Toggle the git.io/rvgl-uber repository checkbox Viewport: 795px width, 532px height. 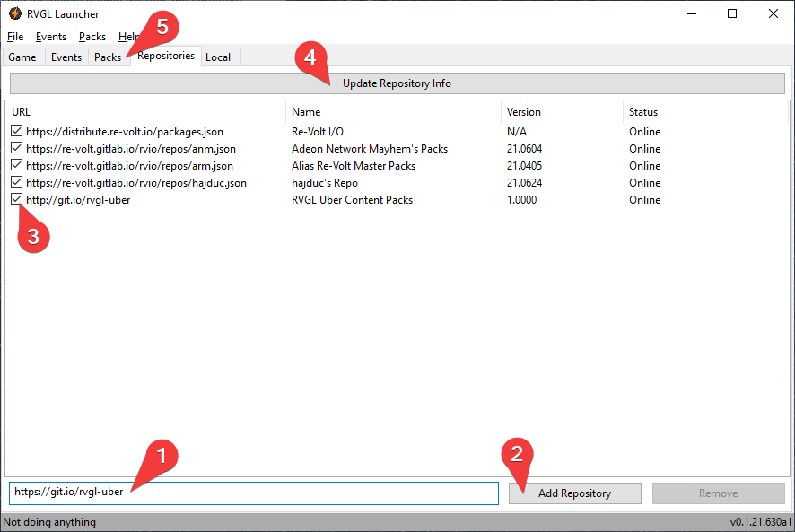pyautogui.click(x=17, y=199)
